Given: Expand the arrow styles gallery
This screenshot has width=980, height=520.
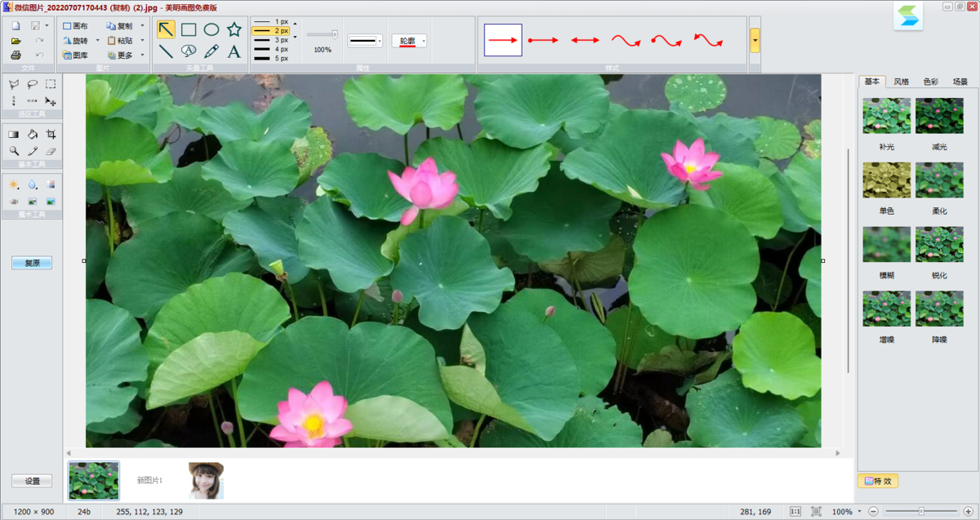Looking at the screenshot, I should pos(755,39).
